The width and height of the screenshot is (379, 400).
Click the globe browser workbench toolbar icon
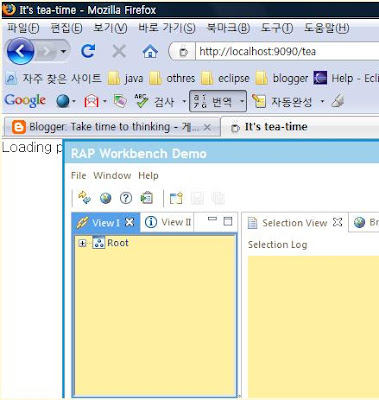coord(106,198)
